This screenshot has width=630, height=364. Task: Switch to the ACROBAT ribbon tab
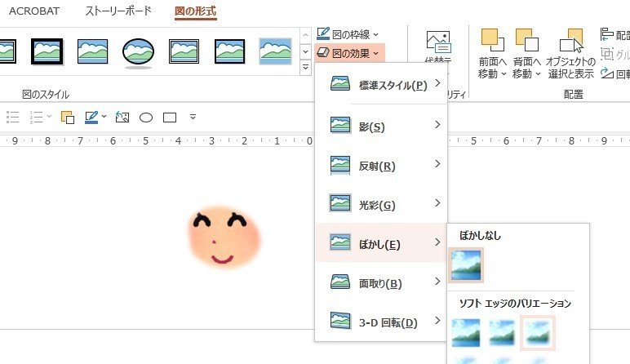pos(34,11)
